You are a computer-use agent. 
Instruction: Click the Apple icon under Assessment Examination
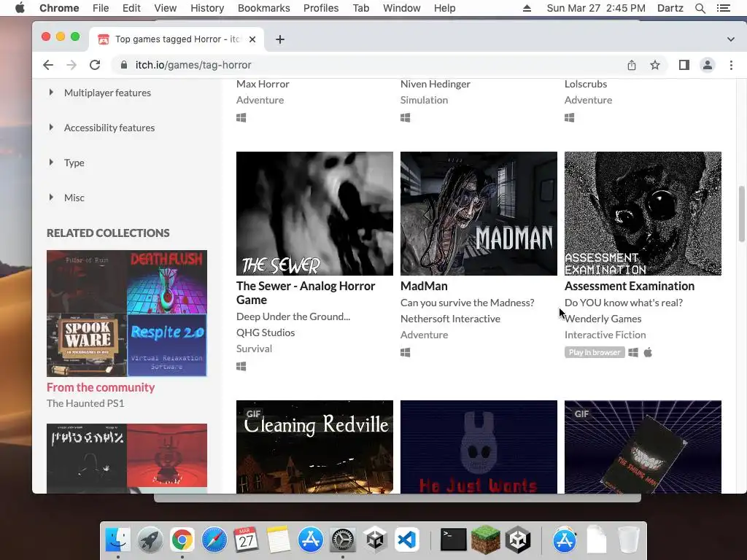tap(648, 352)
